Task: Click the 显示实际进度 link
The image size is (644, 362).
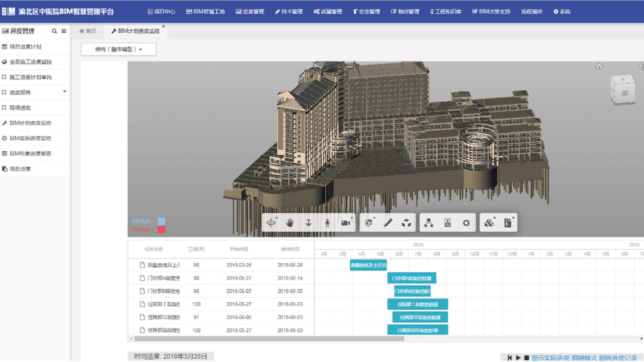Action: pyautogui.click(x=550, y=358)
